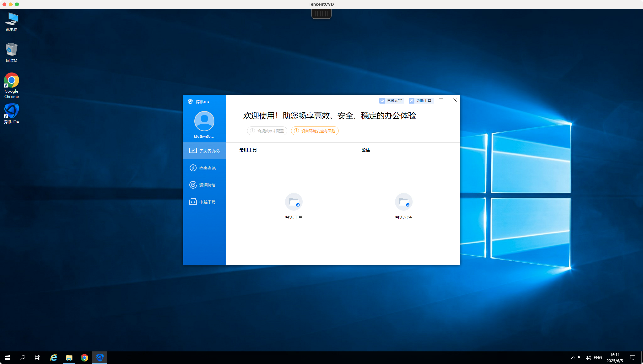Open the 电脑工具 computer tools section
643x364 pixels.
coord(204,202)
